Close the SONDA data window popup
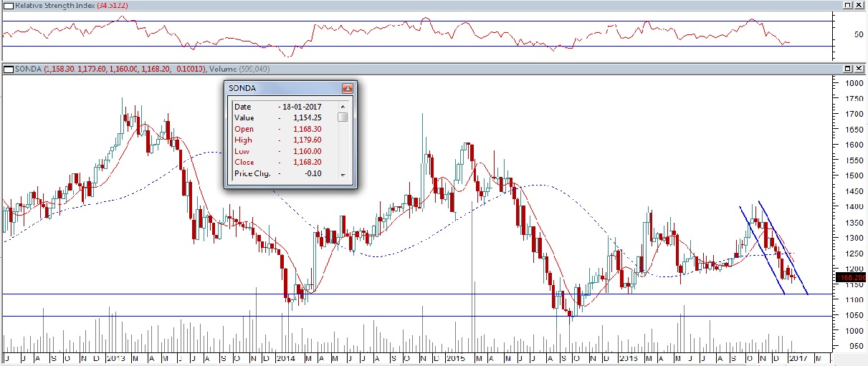868x366 pixels. 348,88
